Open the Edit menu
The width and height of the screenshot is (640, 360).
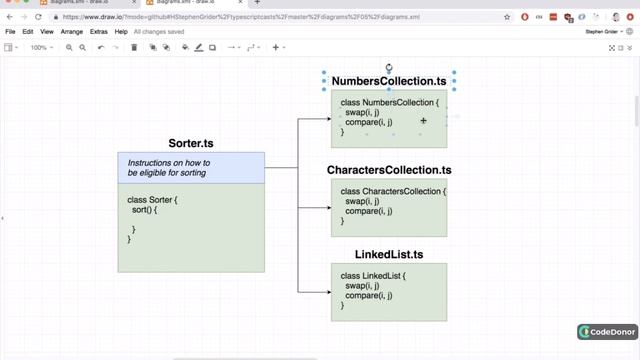[x=28, y=32]
